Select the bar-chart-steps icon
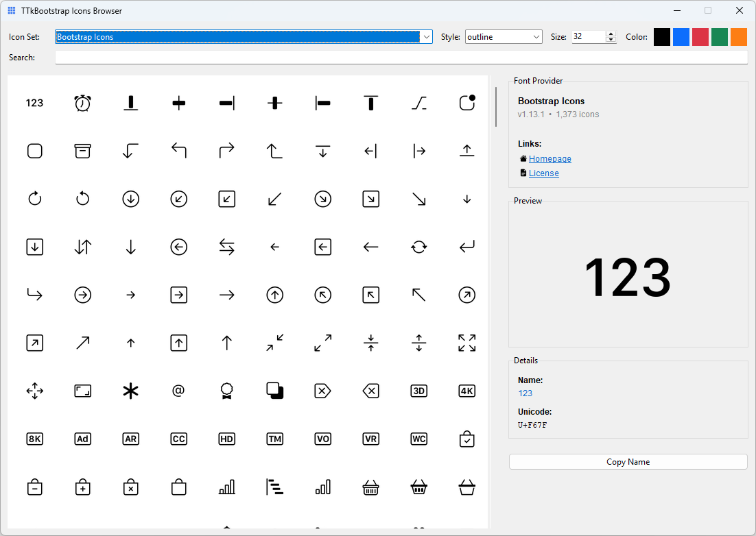Image resolution: width=756 pixels, height=536 pixels. point(274,487)
